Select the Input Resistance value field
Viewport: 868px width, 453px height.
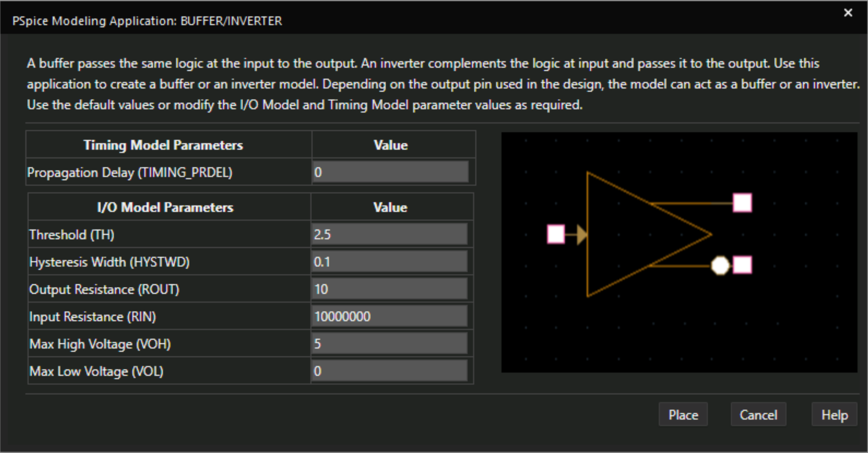coord(389,316)
